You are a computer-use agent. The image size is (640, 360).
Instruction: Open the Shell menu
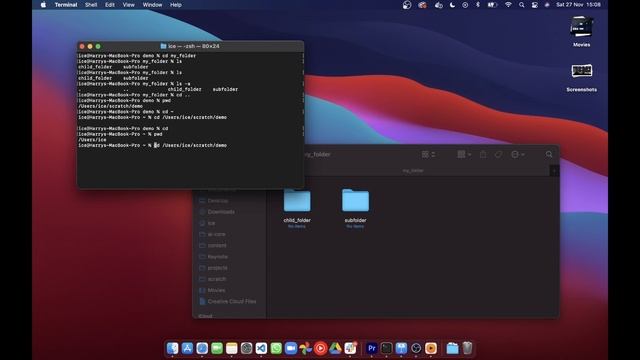click(91, 5)
